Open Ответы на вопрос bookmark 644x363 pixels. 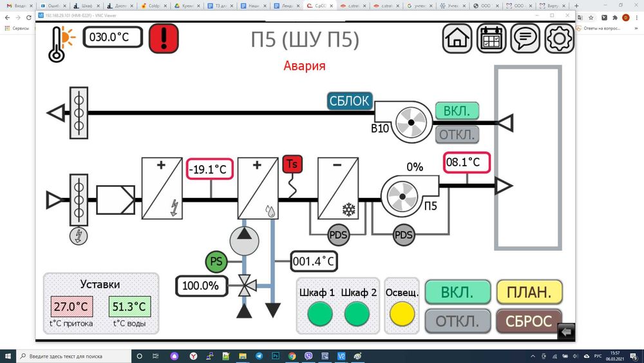pos(599,28)
